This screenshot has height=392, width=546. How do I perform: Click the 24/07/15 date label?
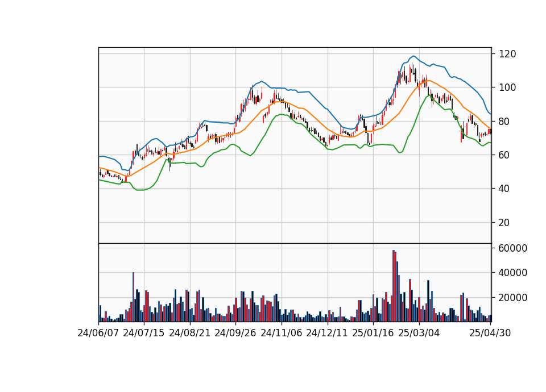(144, 333)
